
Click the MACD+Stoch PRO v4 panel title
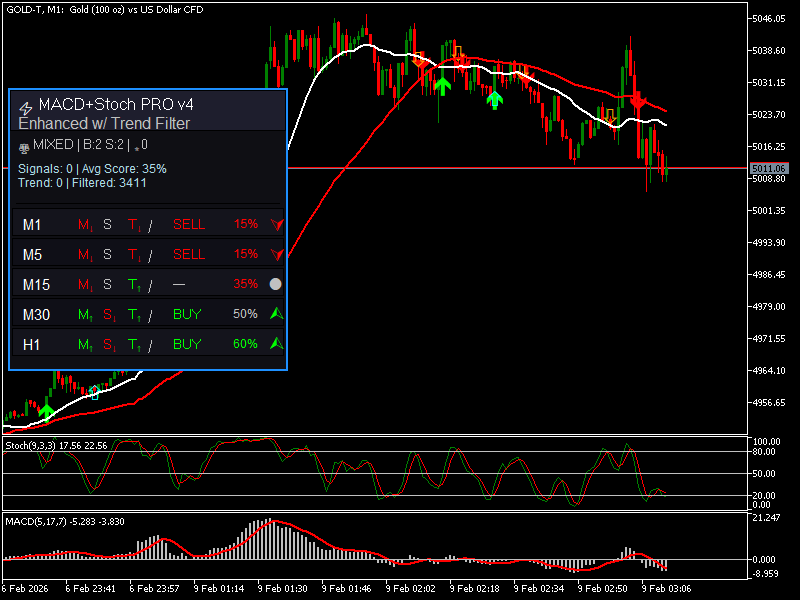[x=116, y=105]
